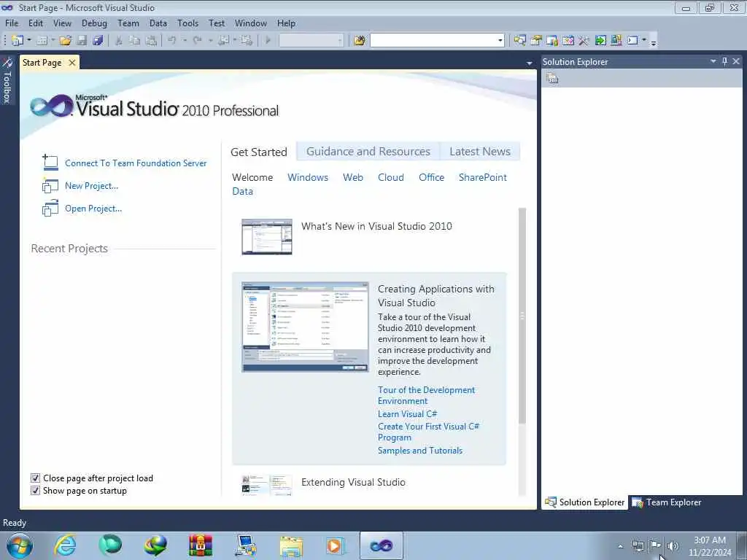The height and width of the screenshot is (560, 747).
Task: Close the Start Page tab
Action: 72,63
